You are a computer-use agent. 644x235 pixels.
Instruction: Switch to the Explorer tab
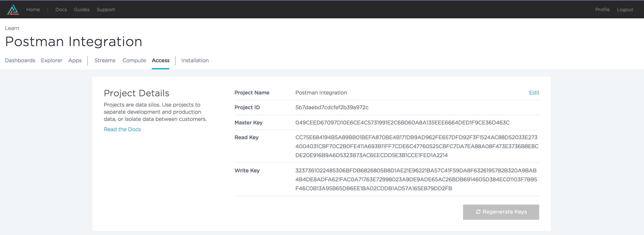[52, 60]
